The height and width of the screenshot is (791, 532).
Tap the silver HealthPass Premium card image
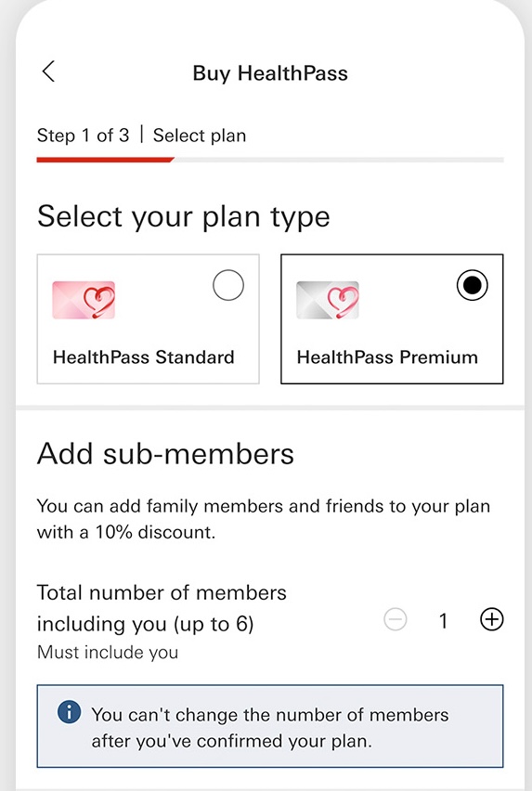point(328,300)
